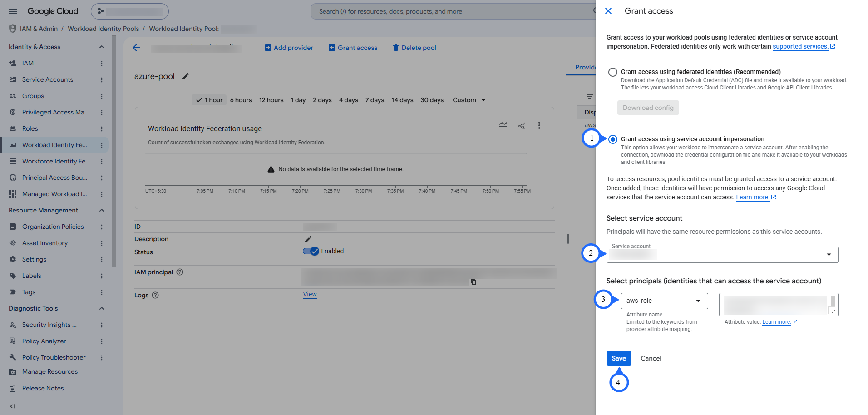This screenshot has width=868, height=415.
Task: Edit the pool Description pencil icon
Action: (308, 239)
